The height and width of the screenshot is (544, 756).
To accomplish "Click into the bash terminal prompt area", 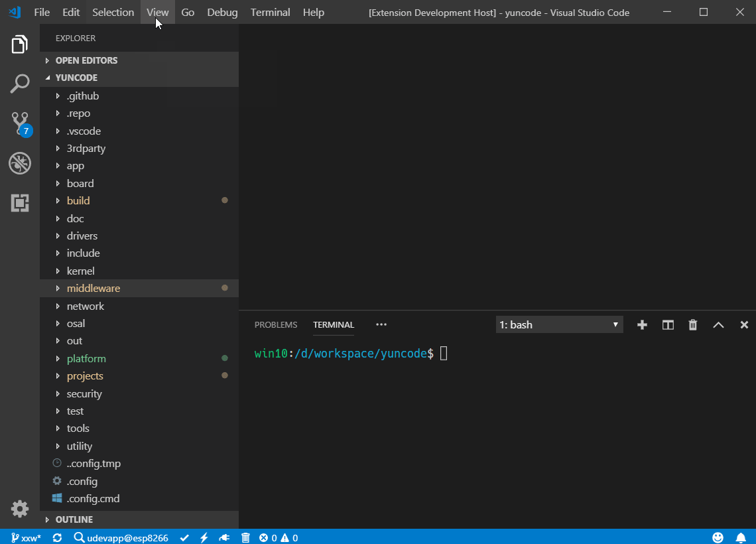I will [497, 434].
